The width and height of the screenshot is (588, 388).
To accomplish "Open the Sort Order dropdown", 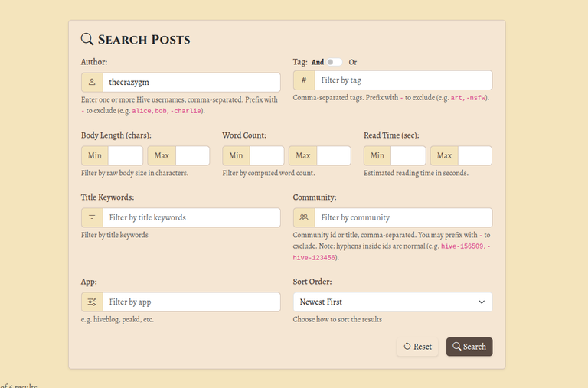I will pos(393,302).
